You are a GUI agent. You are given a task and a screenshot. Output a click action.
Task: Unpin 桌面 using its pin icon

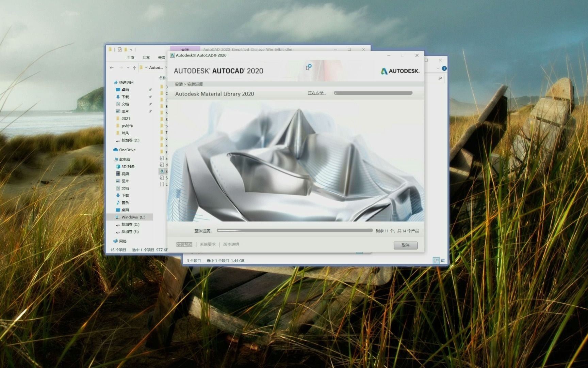pyautogui.click(x=150, y=90)
